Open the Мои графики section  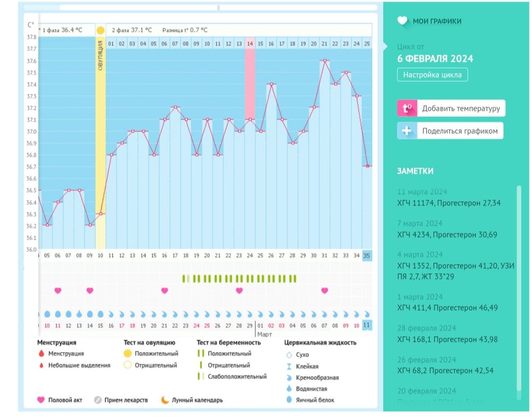pyautogui.click(x=437, y=21)
